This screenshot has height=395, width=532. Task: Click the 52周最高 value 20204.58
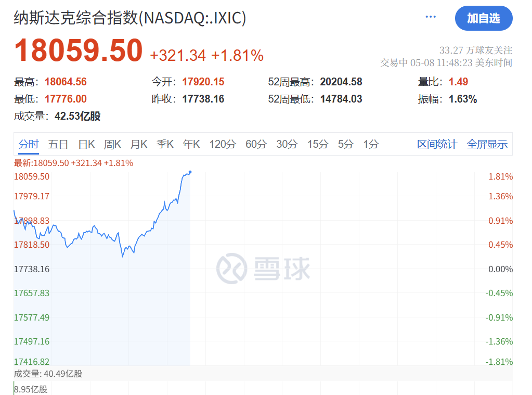(x=341, y=82)
